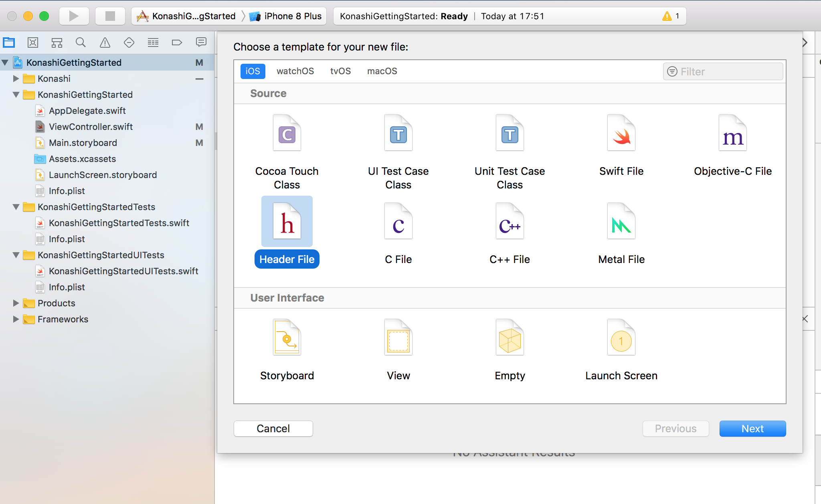This screenshot has width=821, height=504.
Task: Expand the Frameworks folder
Action: (16, 319)
